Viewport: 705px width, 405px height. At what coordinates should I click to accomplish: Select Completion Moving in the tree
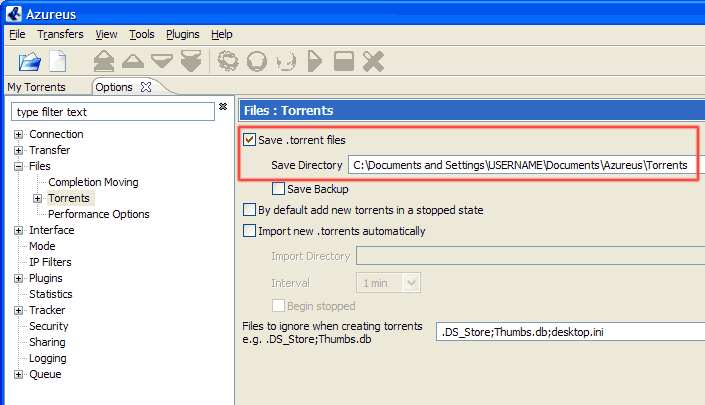pyautogui.click(x=93, y=182)
